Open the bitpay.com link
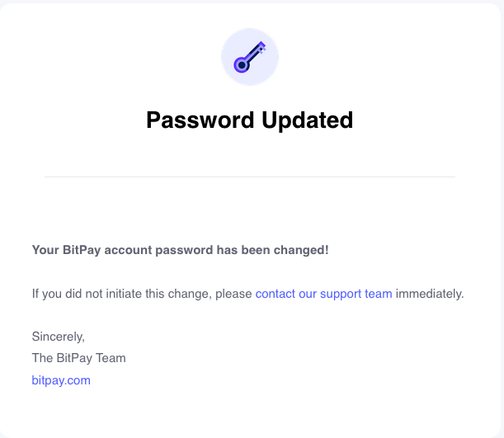This screenshot has width=504, height=438. tap(61, 380)
